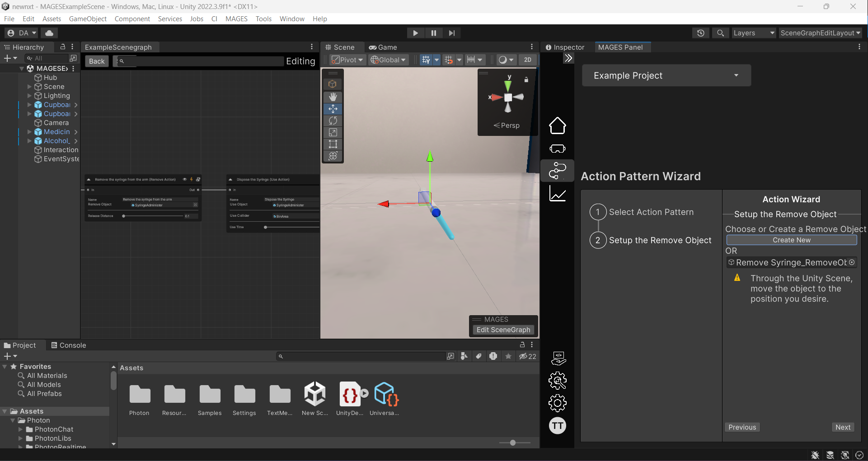Click Search by Log Type icon in Project panel
868x461 pixels.
(x=493, y=356)
